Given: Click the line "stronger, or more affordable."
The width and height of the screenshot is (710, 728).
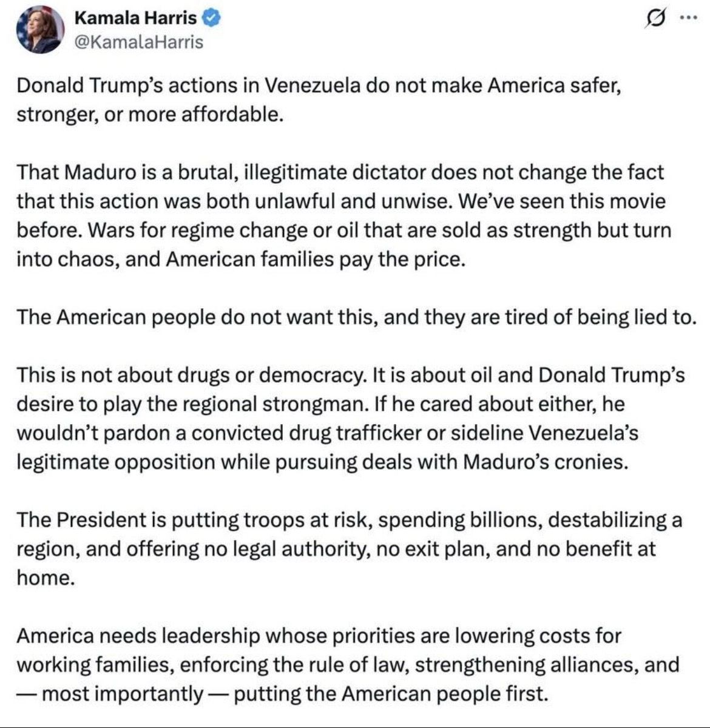Looking at the screenshot, I should [x=150, y=114].
